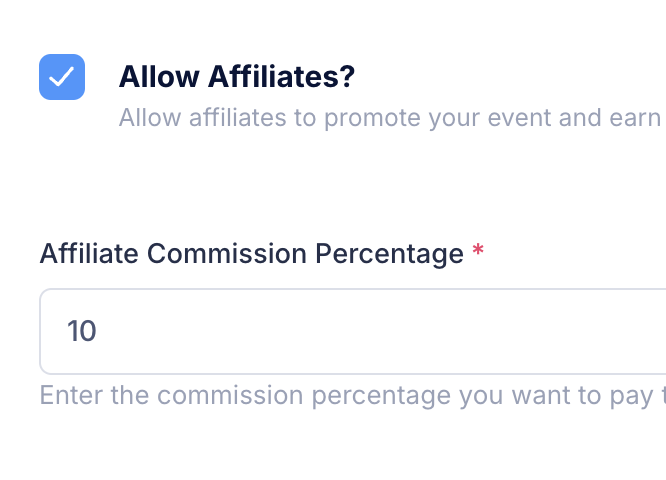
Task: Click the value 10 in commission field
Action: coord(81,331)
